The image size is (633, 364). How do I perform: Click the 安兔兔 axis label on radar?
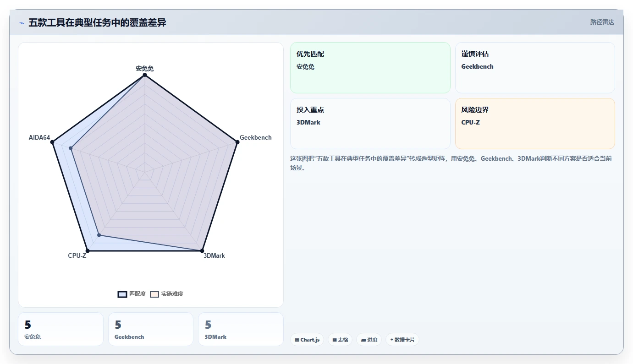pyautogui.click(x=145, y=69)
